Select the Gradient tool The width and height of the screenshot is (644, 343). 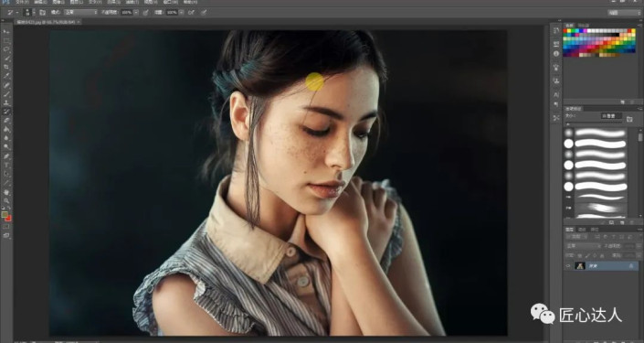[x=6, y=129]
